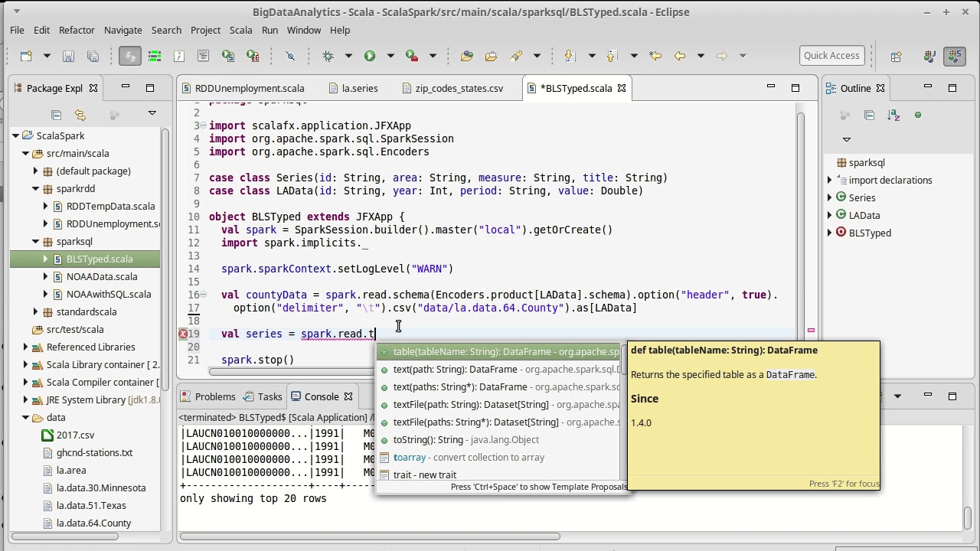Click the Search toolbar icon with the pencil
This screenshot has height=551, width=980.
click(x=516, y=56)
